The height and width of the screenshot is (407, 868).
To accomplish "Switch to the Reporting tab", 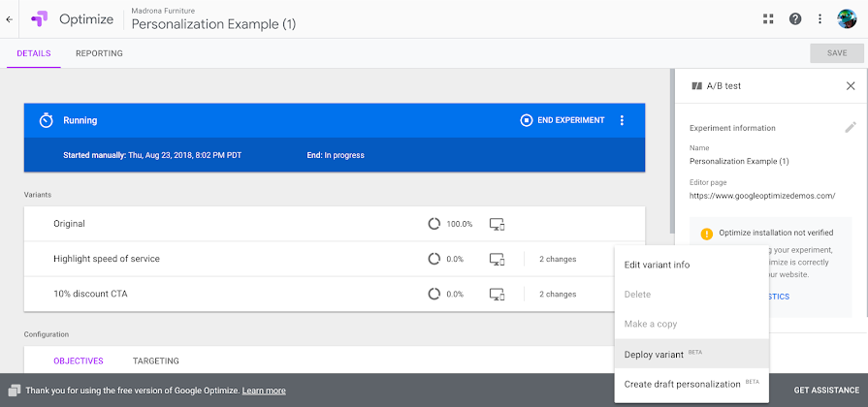I will [x=99, y=53].
